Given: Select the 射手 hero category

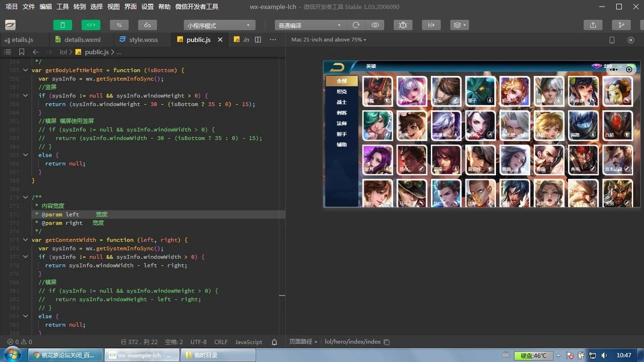Looking at the screenshot, I should [x=342, y=134].
